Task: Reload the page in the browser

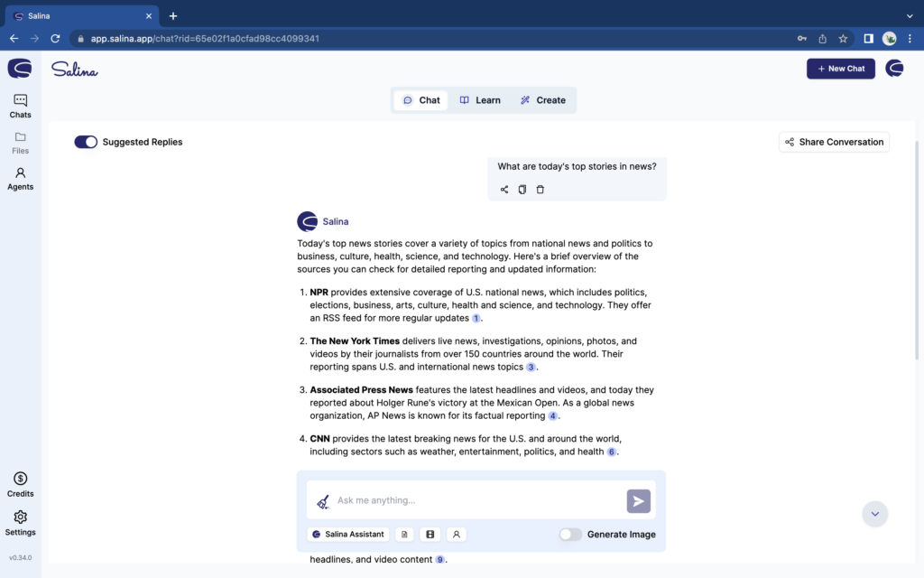Action: tap(55, 38)
